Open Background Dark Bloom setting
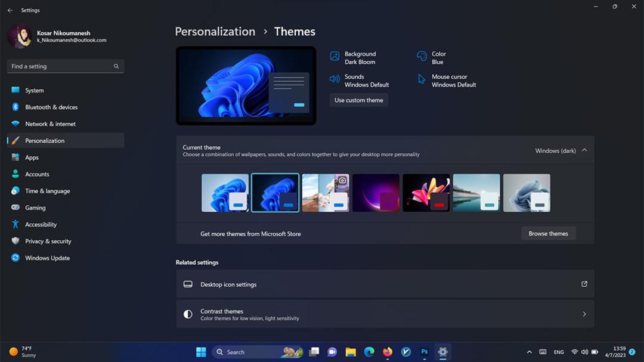Screen dimensions: 644x362 (353, 58)
